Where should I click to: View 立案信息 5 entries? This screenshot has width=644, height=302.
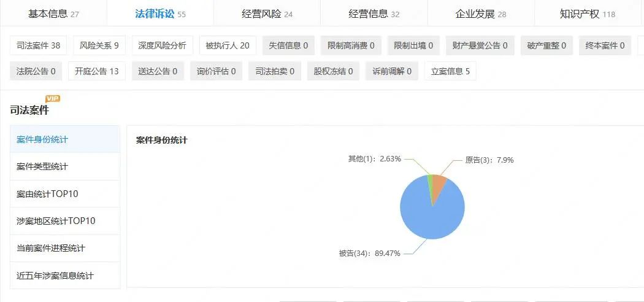pyautogui.click(x=450, y=71)
